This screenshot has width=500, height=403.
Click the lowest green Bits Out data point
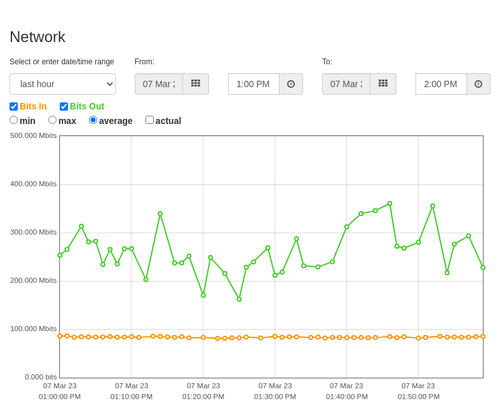[239, 299]
